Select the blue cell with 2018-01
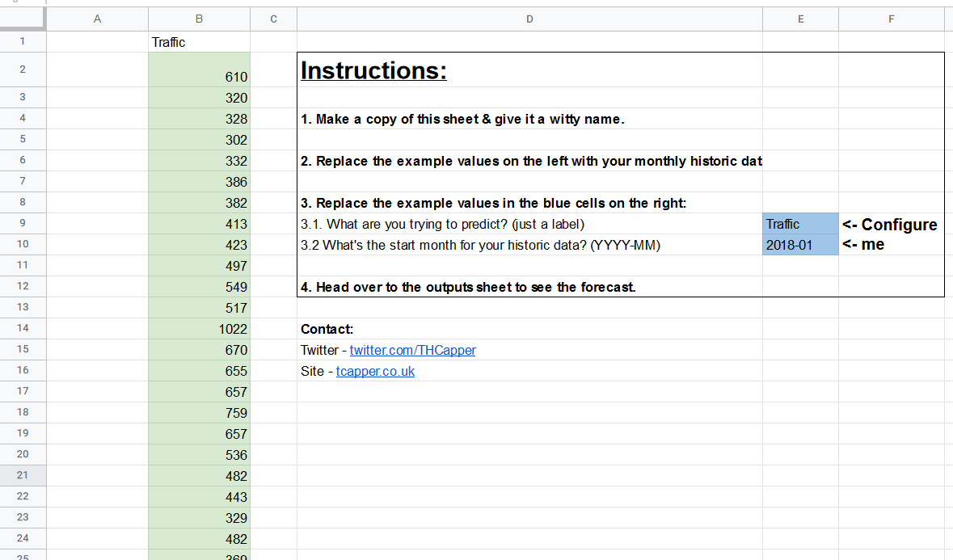The image size is (953, 560). tap(799, 245)
